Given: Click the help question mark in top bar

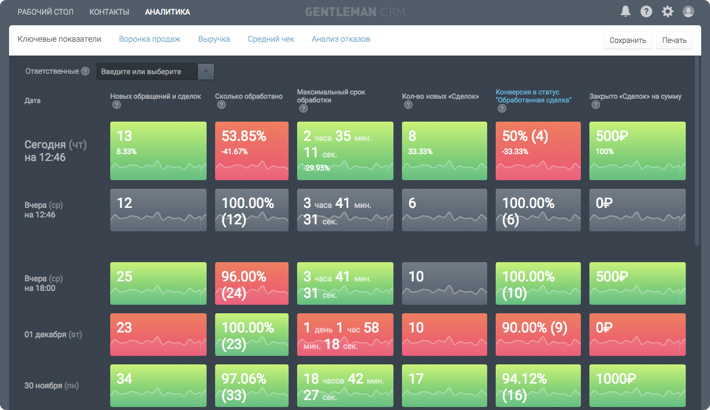Looking at the screenshot, I should [x=646, y=12].
